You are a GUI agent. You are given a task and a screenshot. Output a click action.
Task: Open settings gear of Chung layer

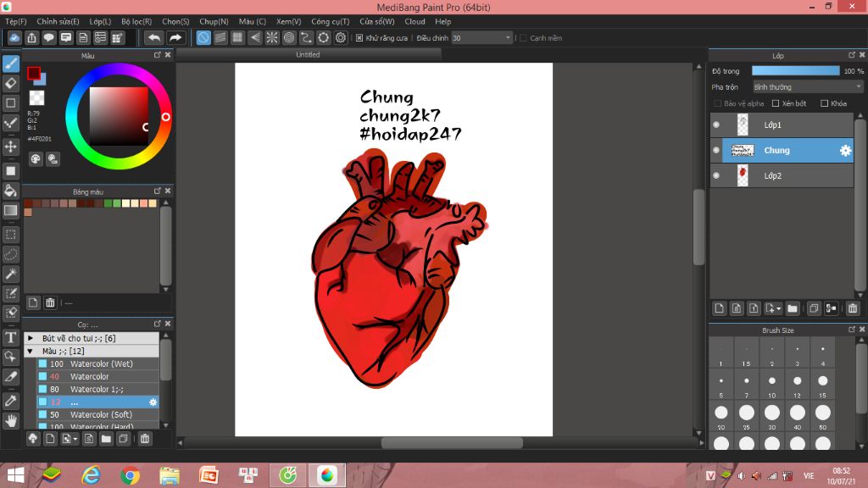tap(845, 151)
